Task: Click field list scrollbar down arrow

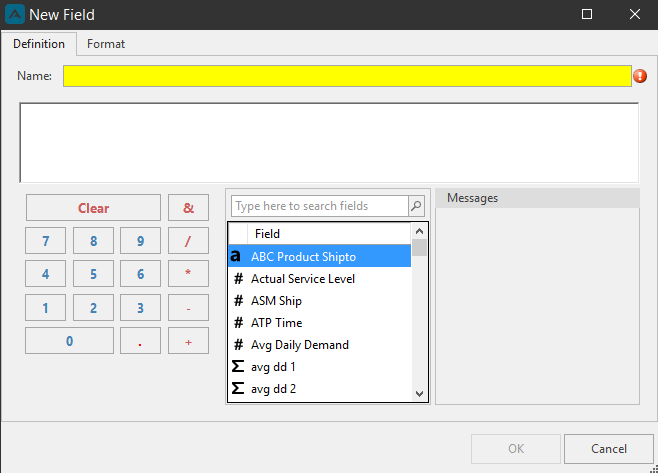Action: pyautogui.click(x=419, y=394)
